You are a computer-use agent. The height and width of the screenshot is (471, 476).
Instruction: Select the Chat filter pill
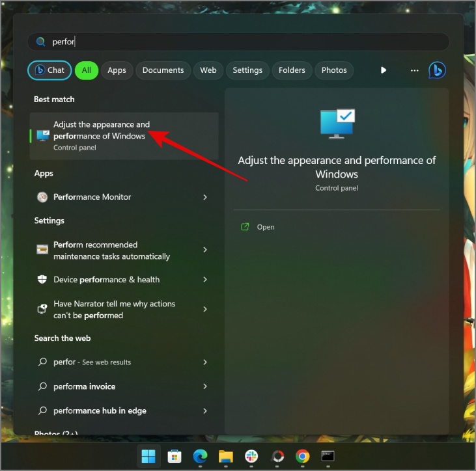[x=49, y=70]
